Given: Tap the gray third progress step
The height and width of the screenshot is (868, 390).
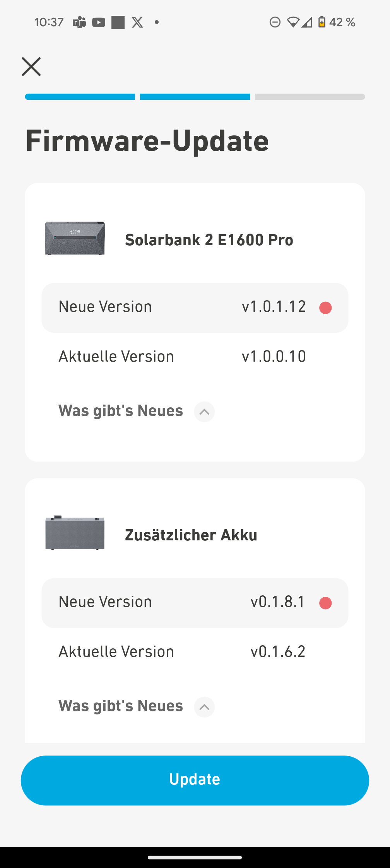Looking at the screenshot, I should tap(310, 97).
